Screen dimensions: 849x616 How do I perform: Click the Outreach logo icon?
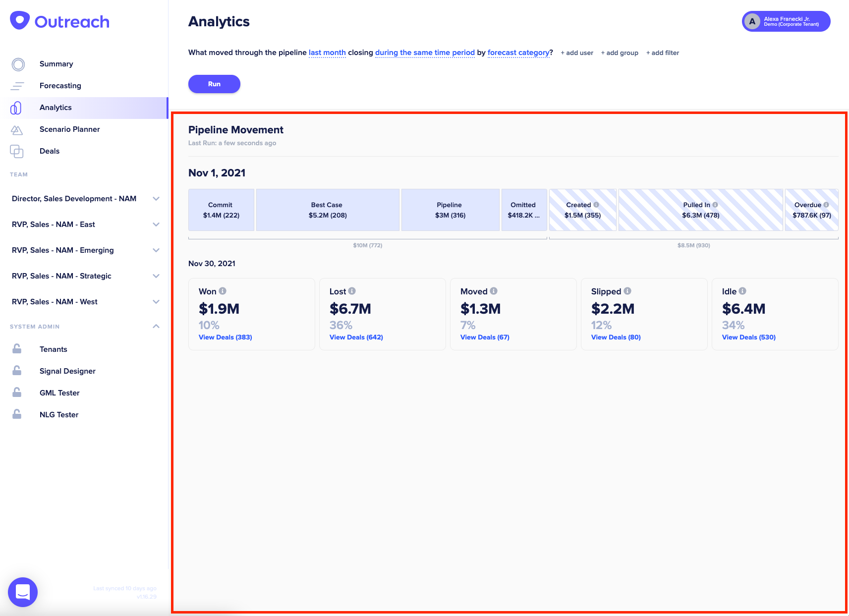(20, 21)
